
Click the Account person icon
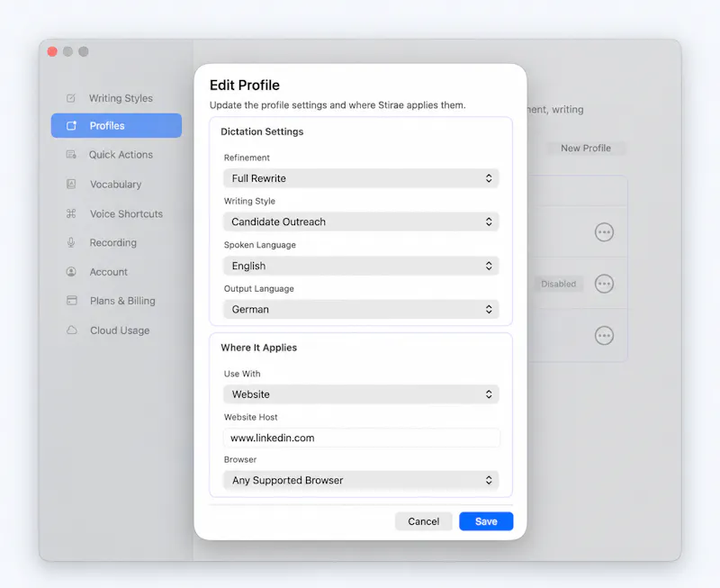pos(71,272)
